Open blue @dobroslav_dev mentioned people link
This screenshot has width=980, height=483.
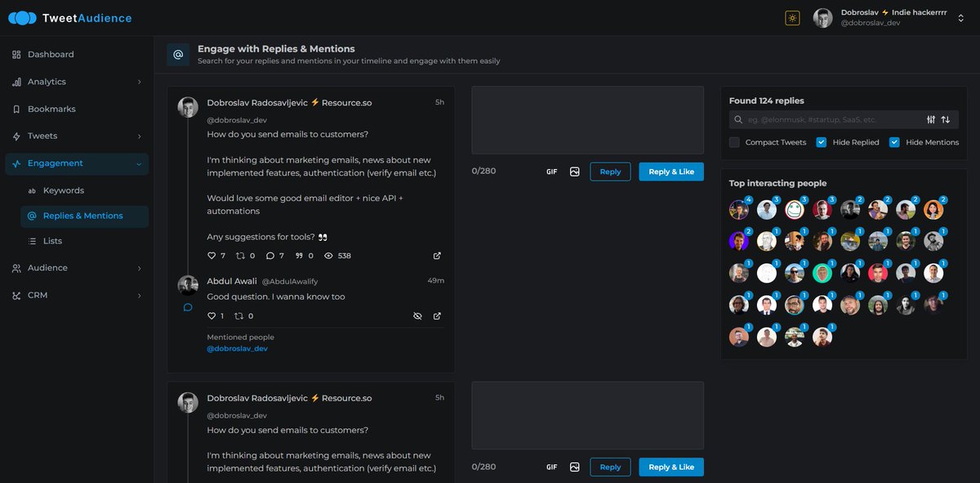[237, 349]
